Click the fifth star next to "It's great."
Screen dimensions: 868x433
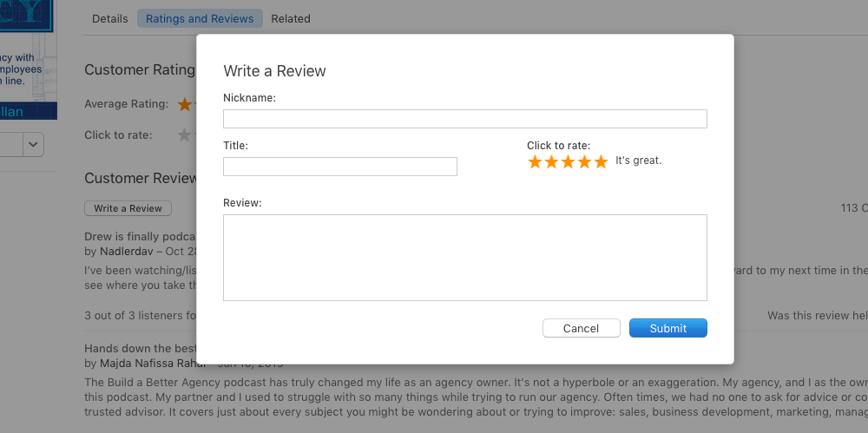click(x=601, y=162)
